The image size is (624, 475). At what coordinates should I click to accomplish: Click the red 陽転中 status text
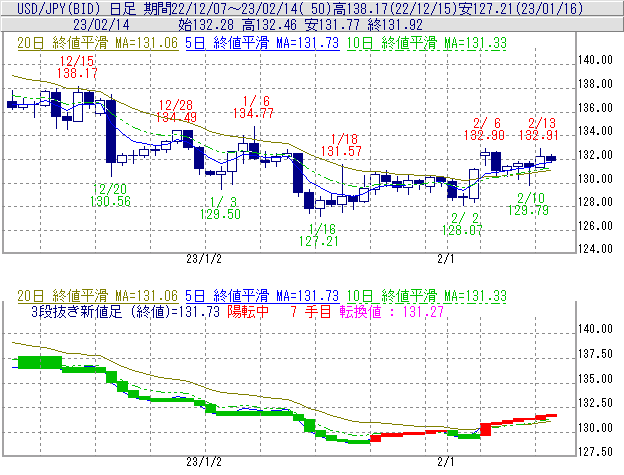click(x=248, y=311)
